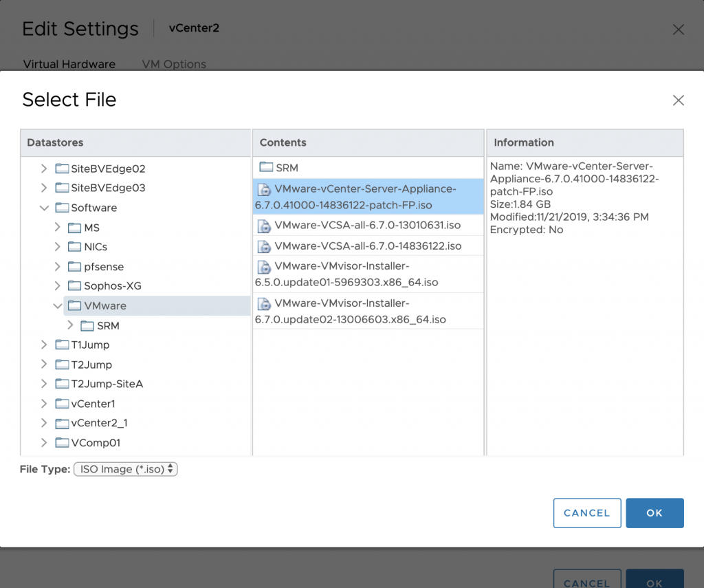704x588 pixels.
Task: Click OK in Select File dialog
Action: coord(654,513)
